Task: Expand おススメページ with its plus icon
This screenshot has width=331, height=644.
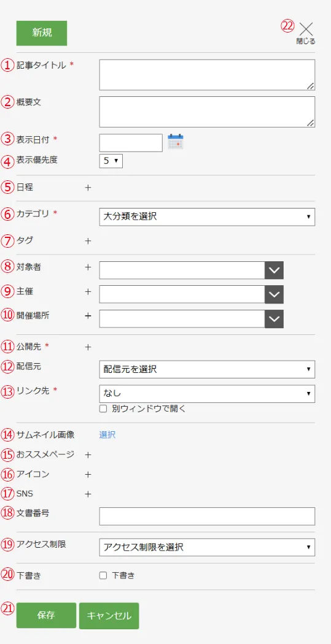Action: coord(88,455)
